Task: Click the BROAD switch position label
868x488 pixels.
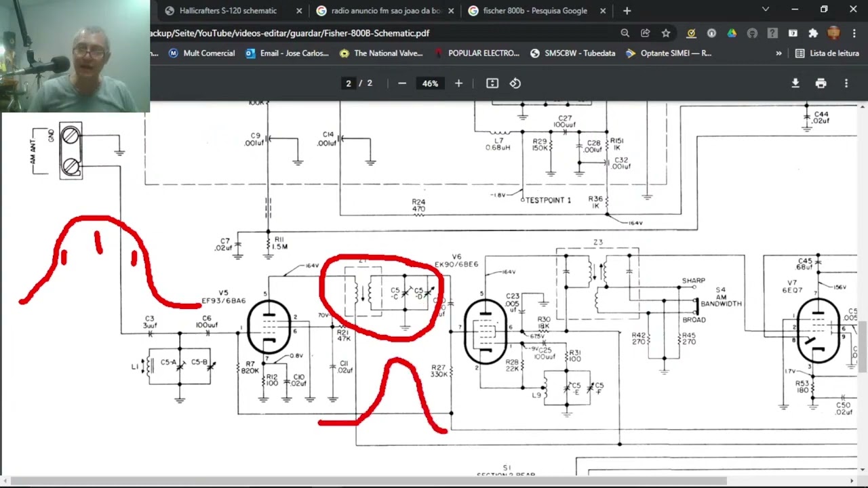Action: [694, 320]
